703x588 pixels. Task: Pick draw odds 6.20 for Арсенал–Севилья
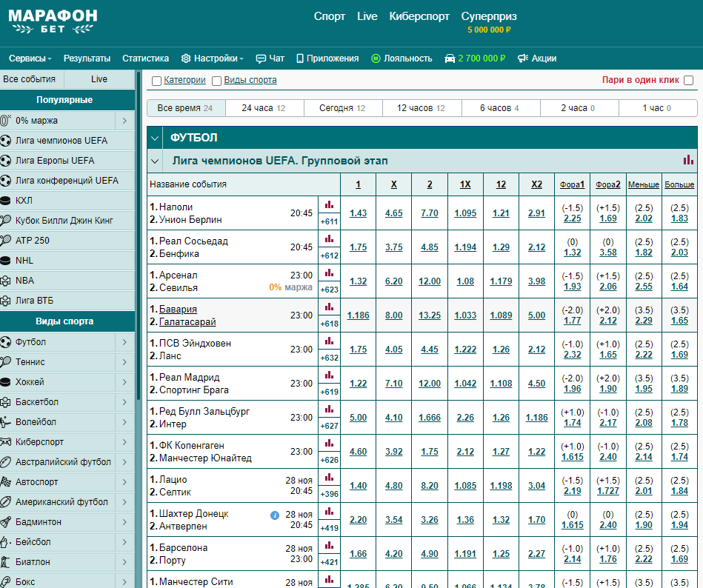(x=393, y=281)
